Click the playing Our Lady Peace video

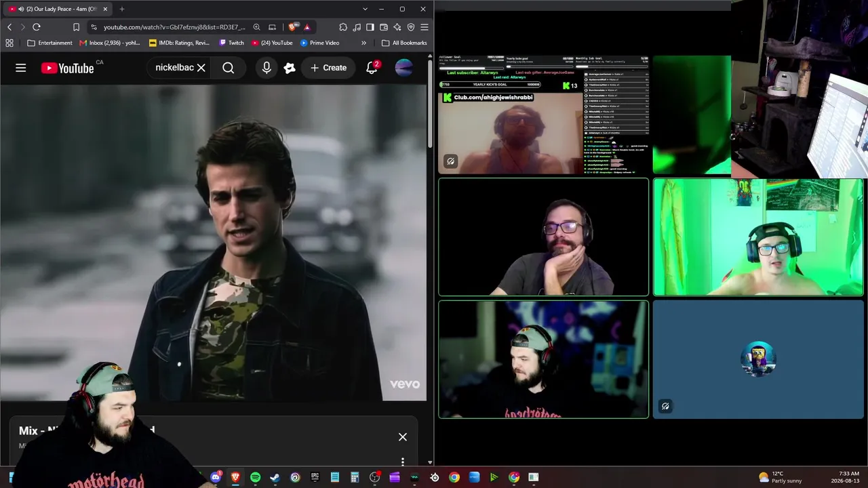pyautogui.click(x=213, y=243)
